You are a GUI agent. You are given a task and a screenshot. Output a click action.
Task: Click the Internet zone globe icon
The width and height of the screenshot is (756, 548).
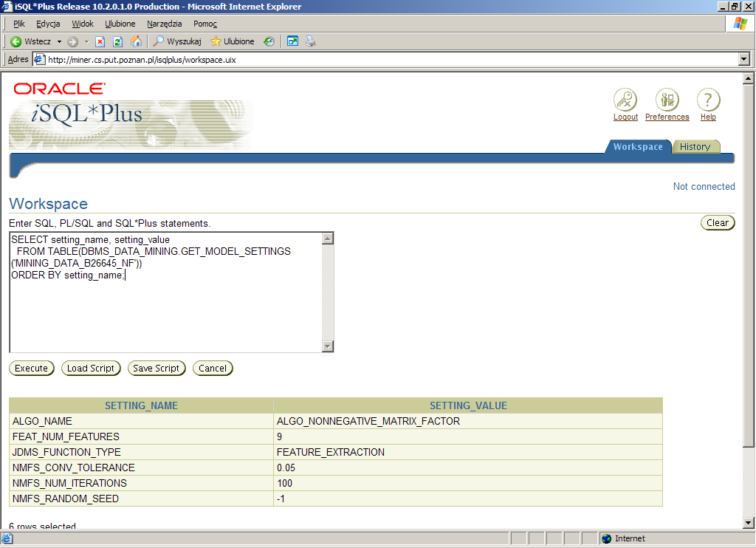[x=607, y=538]
